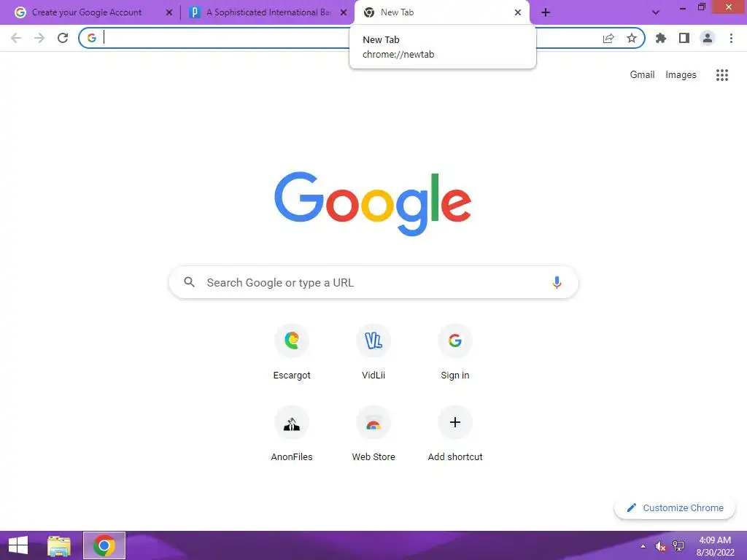The width and height of the screenshot is (747, 560).
Task: Click the voice search microphone
Action: [557, 282]
